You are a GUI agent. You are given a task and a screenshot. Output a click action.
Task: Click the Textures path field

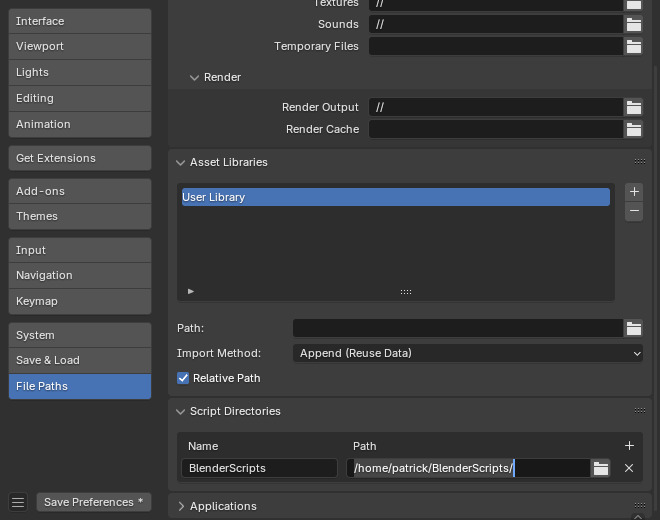[496, 5]
